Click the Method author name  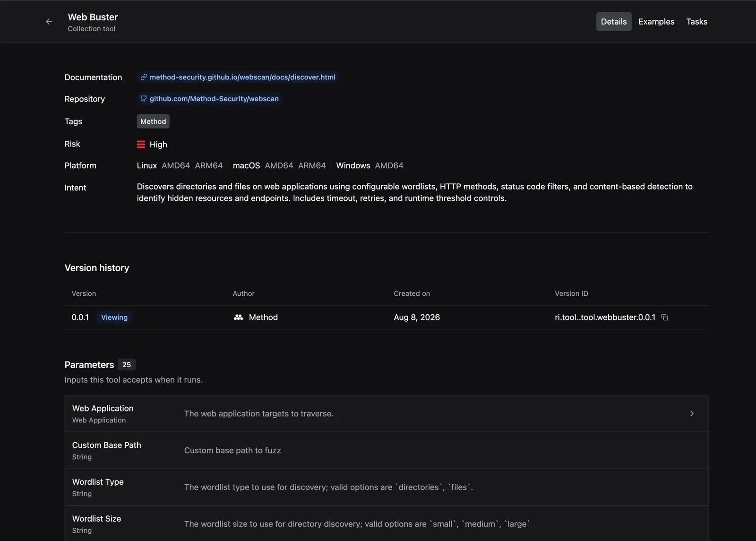pos(263,318)
